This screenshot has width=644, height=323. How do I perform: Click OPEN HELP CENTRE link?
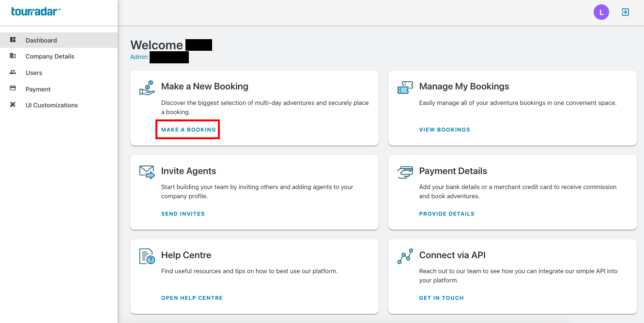click(x=192, y=298)
